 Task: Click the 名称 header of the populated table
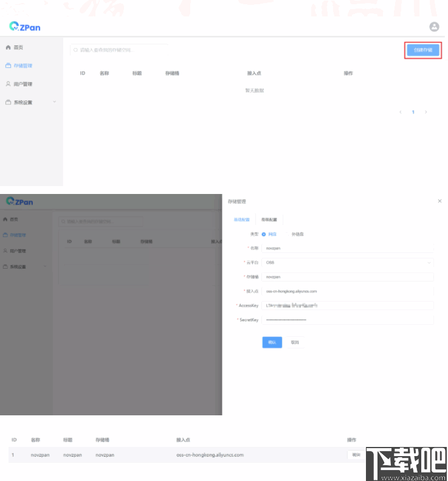pos(36,440)
